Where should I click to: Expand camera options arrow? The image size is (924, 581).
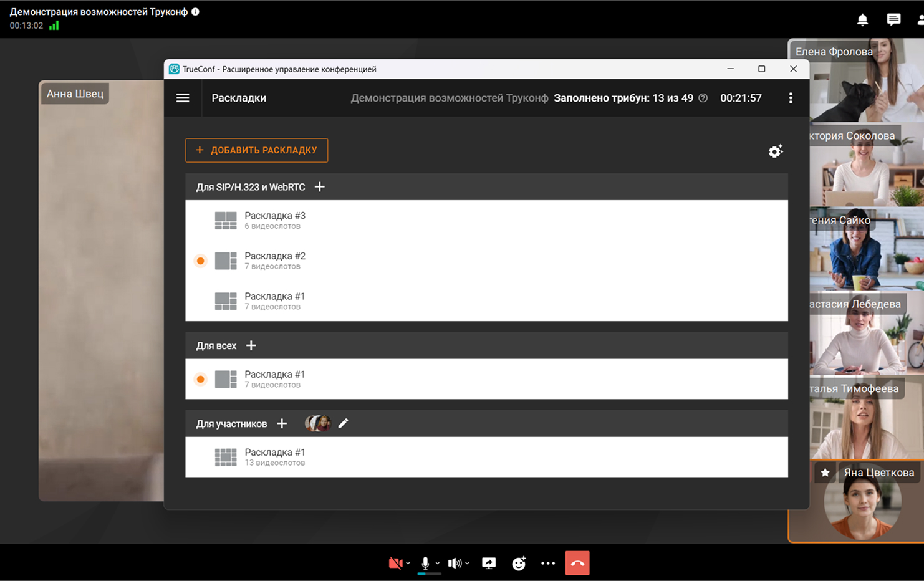(x=408, y=564)
